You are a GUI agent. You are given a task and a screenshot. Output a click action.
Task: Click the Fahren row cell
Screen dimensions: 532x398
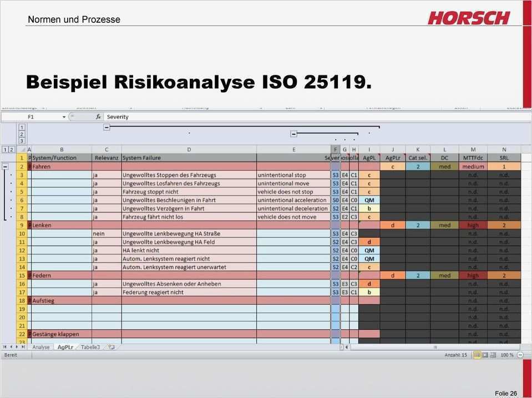tap(62, 166)
